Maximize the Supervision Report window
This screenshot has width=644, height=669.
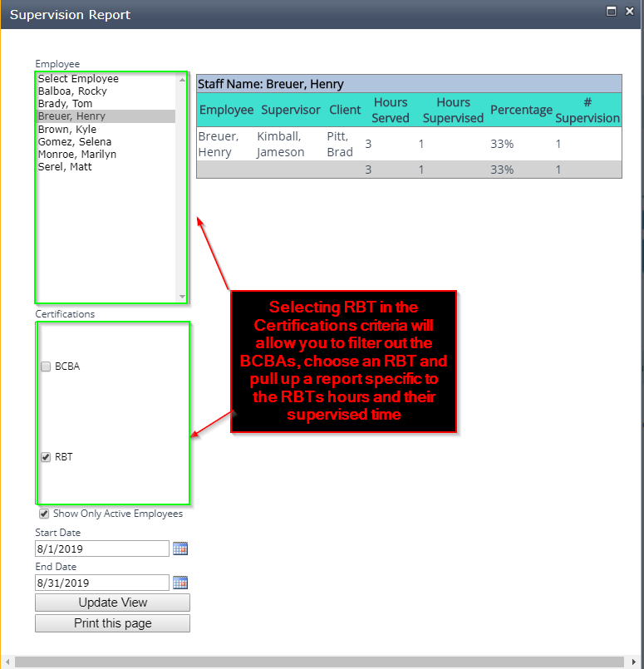pyautogui.click(x=611, y=12)
